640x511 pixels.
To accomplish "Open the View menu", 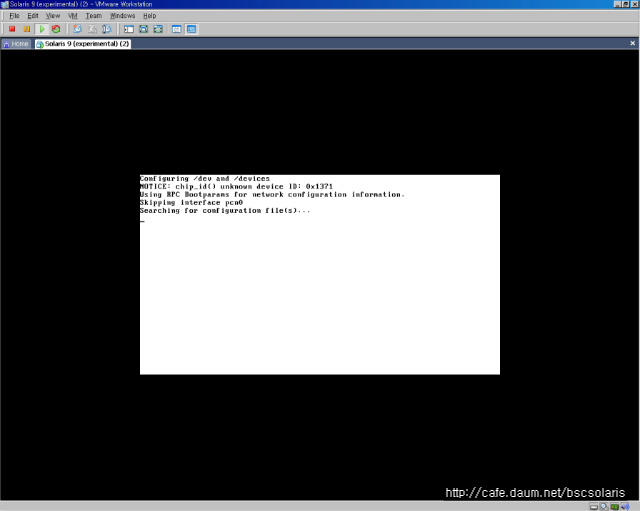I will [53, 16].
